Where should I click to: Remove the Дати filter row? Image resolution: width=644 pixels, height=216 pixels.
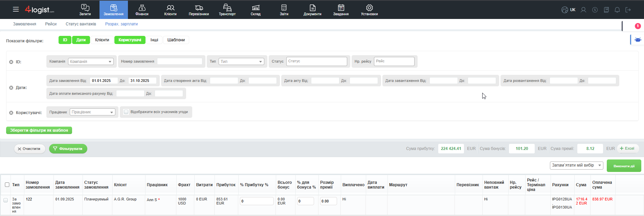pyautogui.click(x=11, y=88)
